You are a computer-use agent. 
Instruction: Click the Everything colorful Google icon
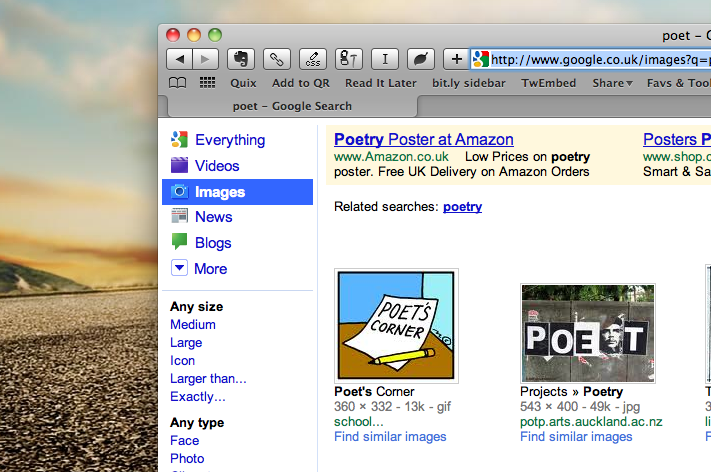point(180,140)
